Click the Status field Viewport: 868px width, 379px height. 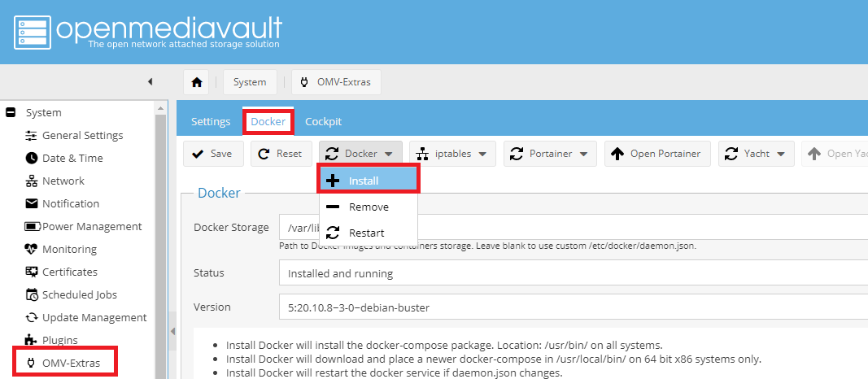pos(574,273)
